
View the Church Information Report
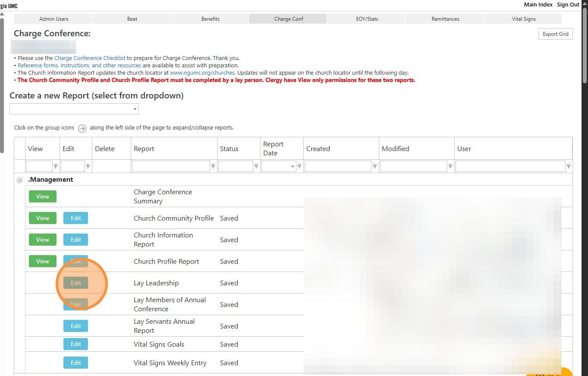point(43,240)
